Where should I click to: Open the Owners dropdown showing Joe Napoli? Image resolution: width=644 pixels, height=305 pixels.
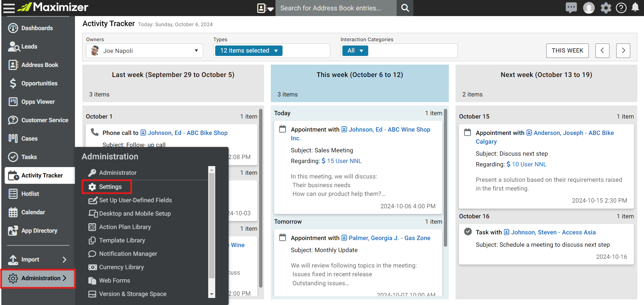point(144,51)
